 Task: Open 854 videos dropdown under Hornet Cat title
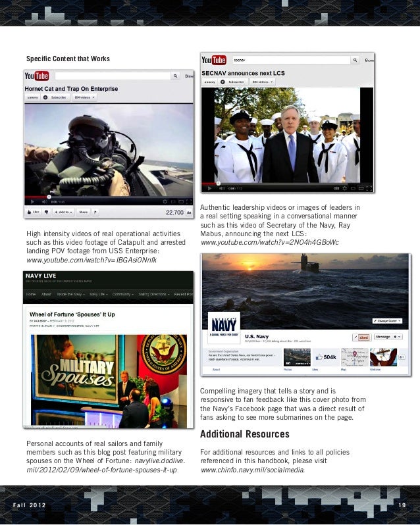coord(84,97)
